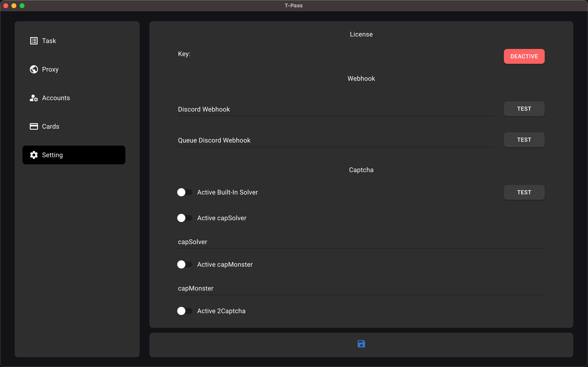Click the Proxy globe icon
Screen dimensions: 588x367
click(33, 69)
